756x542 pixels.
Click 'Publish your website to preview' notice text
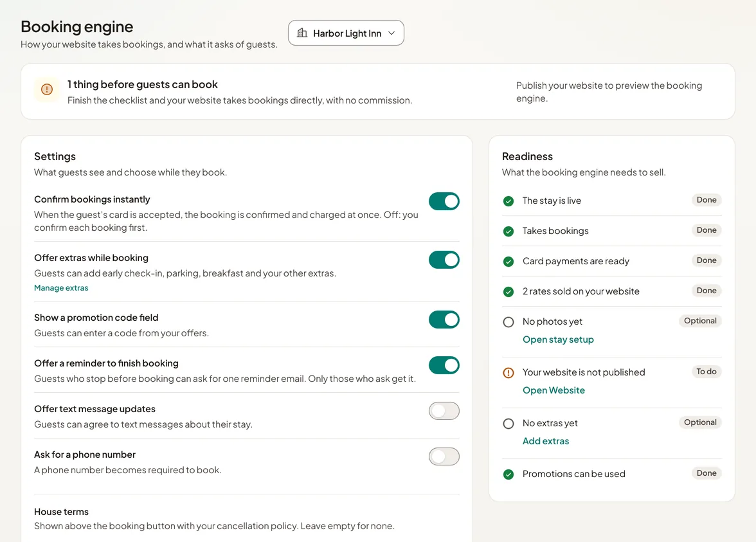(609, 91)
